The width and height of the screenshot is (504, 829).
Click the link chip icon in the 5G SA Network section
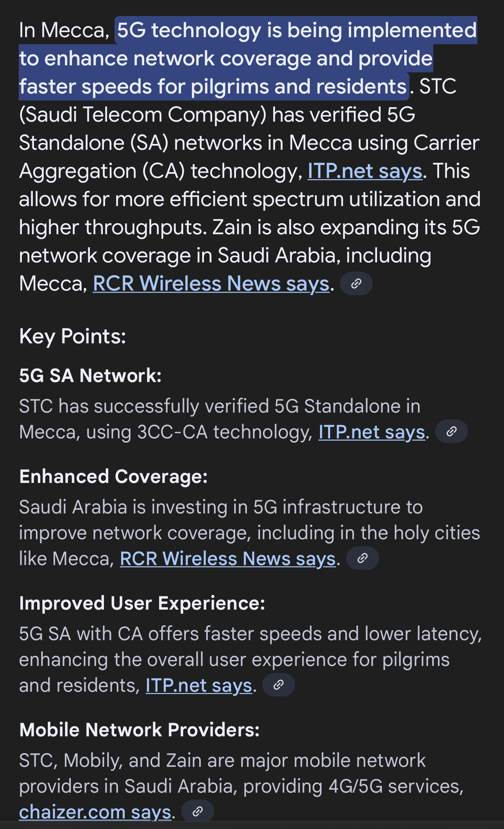(x=451, y=431)
